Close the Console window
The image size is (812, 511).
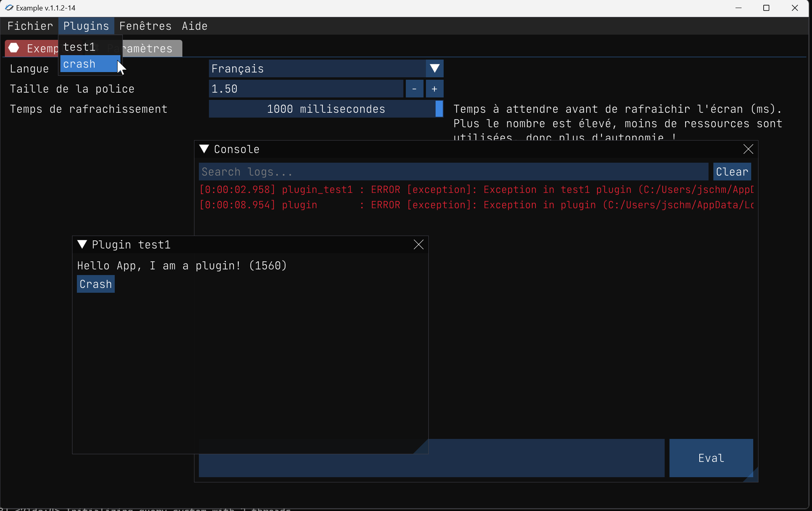(748, 149)
